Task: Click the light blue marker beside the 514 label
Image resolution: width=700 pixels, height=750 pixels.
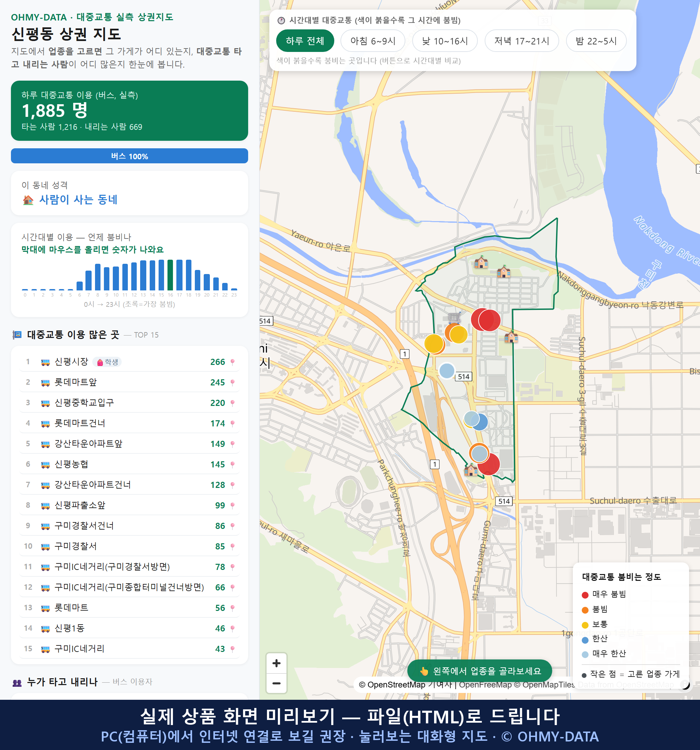Action: coord(447,370)
